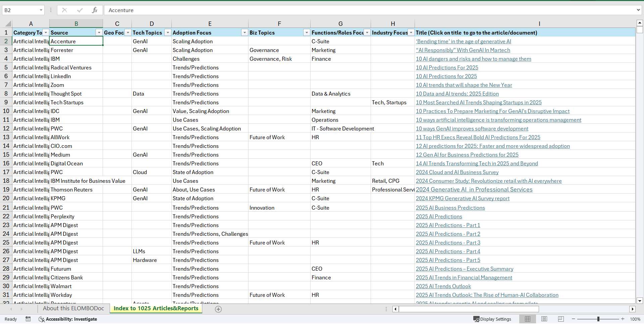Screen dimensions: 644x324
Task: Select cell Tech, Startups
Action: [393, 102]
